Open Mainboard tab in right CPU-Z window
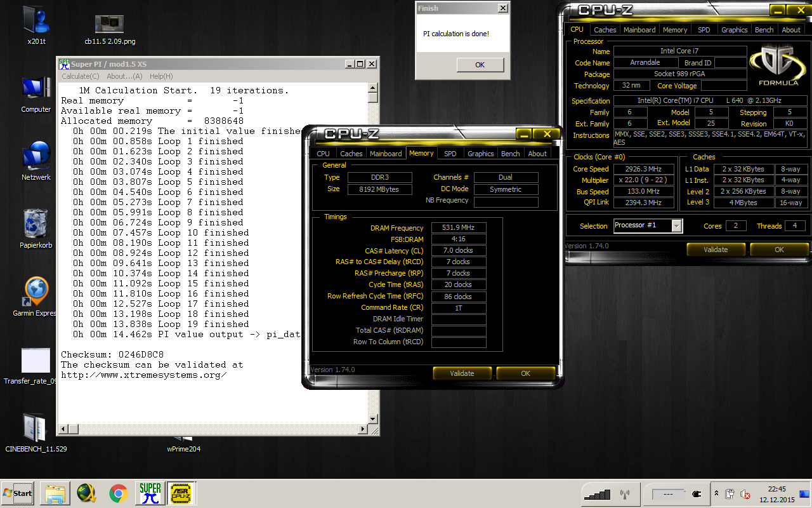The image size is (812, 508). [639, 30]
